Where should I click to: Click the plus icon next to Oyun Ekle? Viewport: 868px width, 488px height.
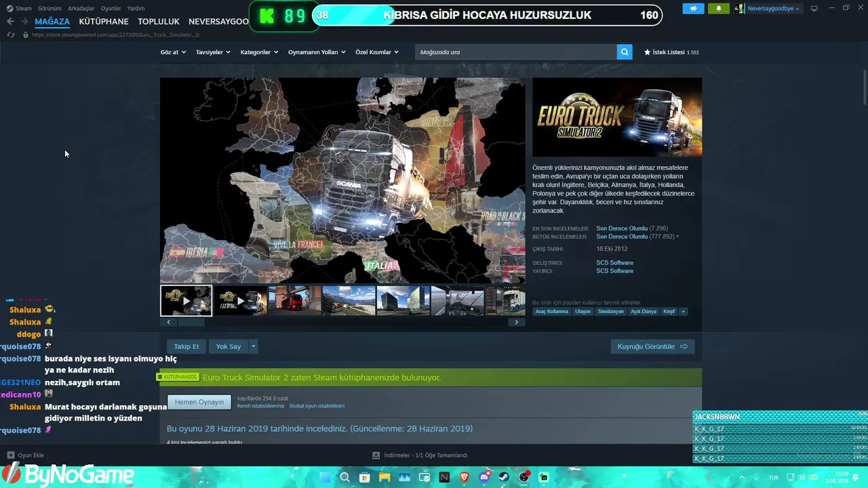pyautogui.click(x=10, y=455)
